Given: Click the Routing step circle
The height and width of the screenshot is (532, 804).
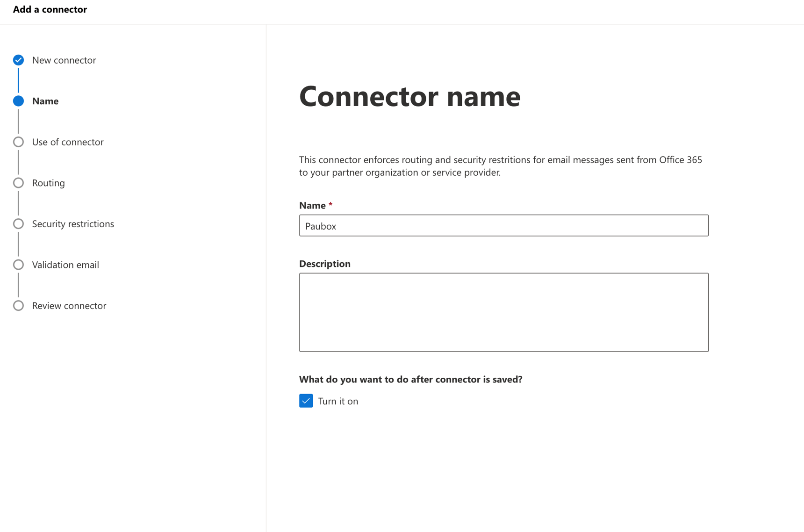Looking at the screenshot, I should (18, 183).
